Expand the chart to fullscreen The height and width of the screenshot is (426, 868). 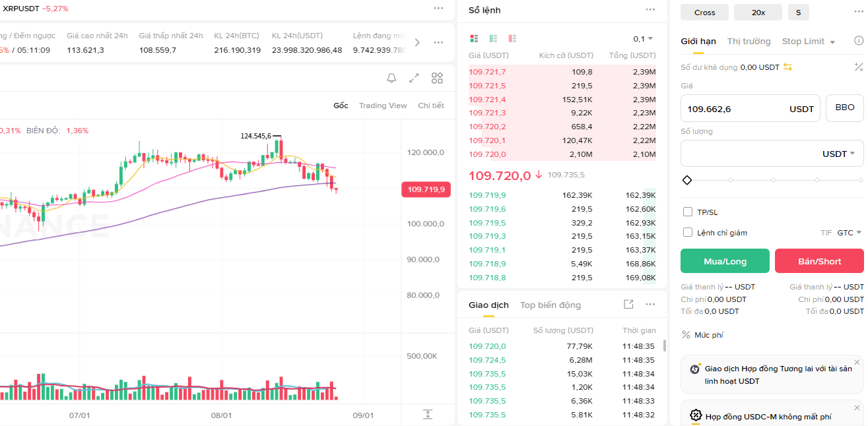point(414,78)
